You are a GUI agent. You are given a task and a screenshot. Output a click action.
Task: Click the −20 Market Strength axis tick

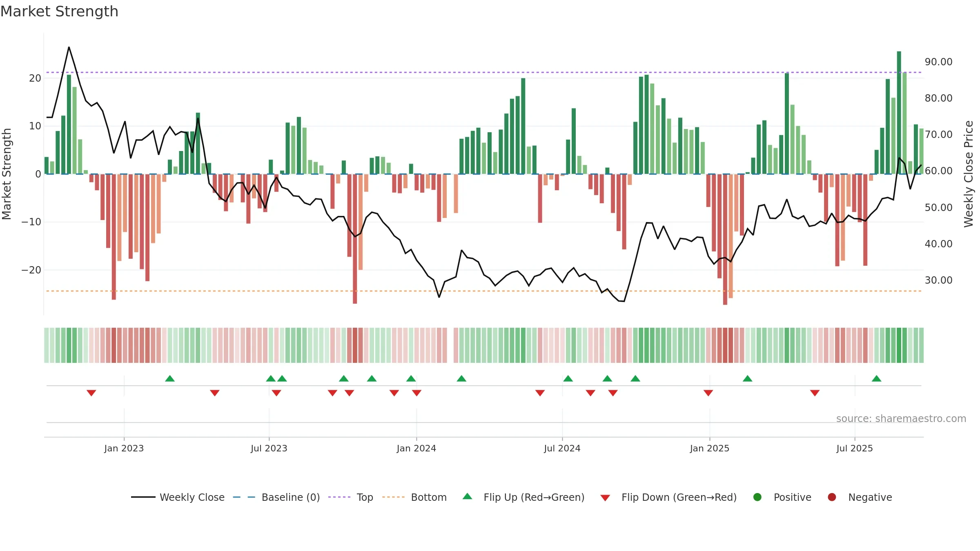[x=31, y=270]
